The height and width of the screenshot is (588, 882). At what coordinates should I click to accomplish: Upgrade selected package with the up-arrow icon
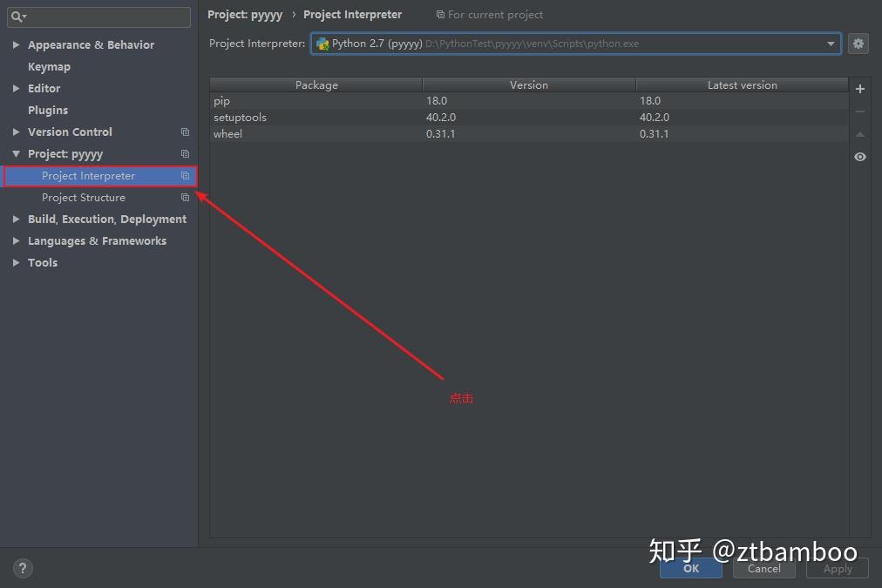pos(859,133)
